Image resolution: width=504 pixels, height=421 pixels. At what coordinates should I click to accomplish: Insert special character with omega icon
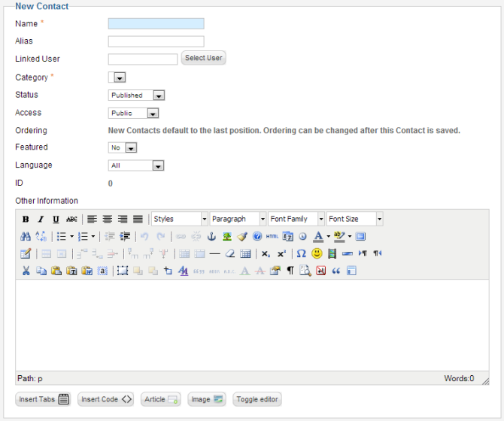(x=301, y=254)
